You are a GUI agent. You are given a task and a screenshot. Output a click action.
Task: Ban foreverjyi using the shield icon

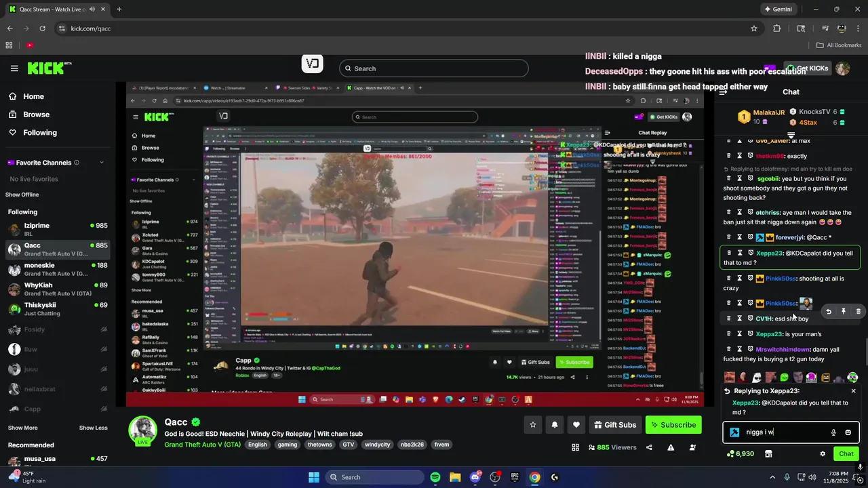point(750,237)
